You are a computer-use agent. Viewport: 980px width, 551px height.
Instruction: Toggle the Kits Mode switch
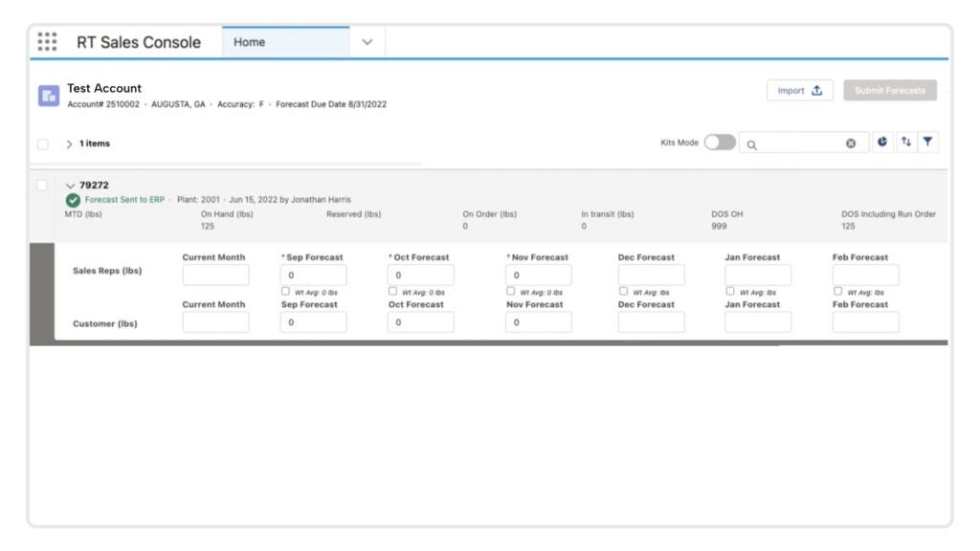point(720,142)
